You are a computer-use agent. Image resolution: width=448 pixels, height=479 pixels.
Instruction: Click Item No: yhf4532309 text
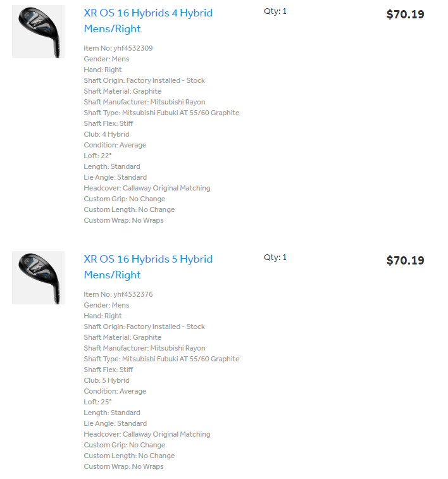[118, 48]
